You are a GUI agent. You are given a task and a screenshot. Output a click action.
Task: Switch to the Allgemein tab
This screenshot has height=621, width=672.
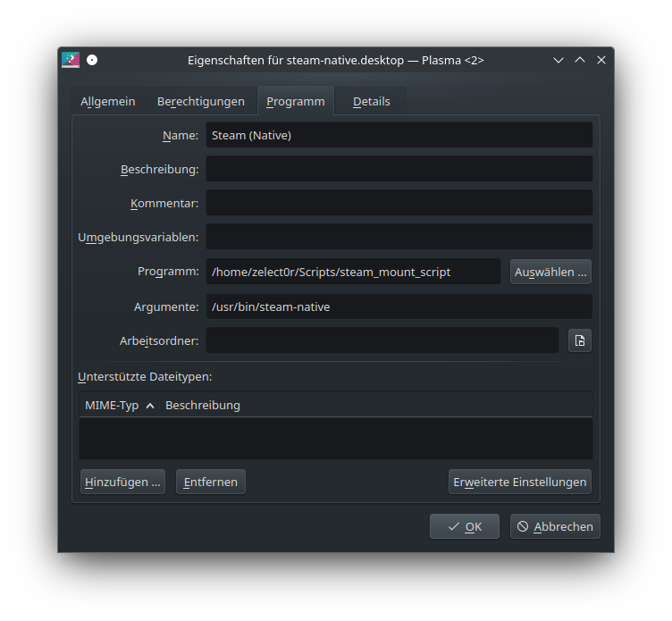click(x=108, y=102)
